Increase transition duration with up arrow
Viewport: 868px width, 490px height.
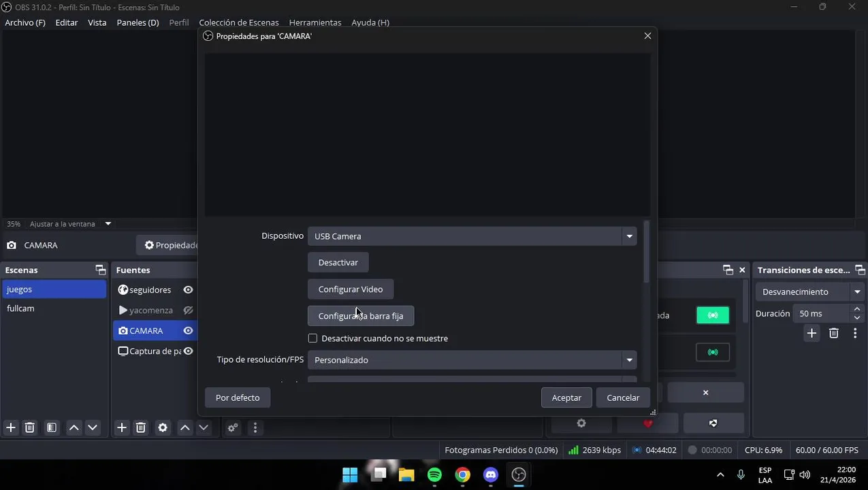pyautogui.click(x=857, y=309)
